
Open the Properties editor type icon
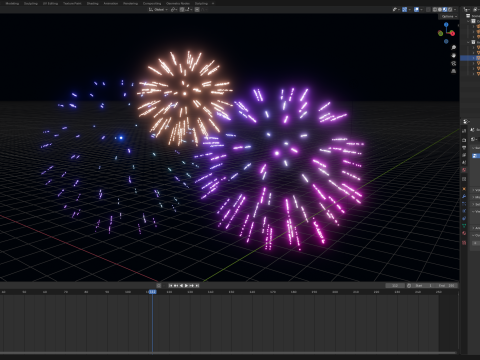[x=466, y=122]
